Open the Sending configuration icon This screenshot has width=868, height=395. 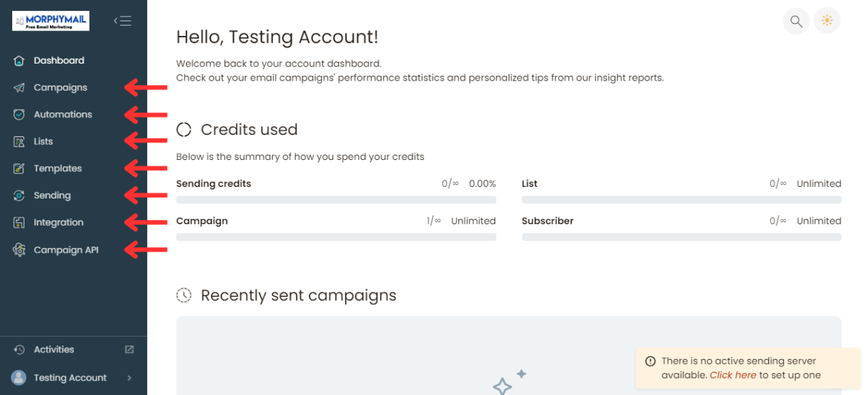pyautogui.click(x=18, y=195)
